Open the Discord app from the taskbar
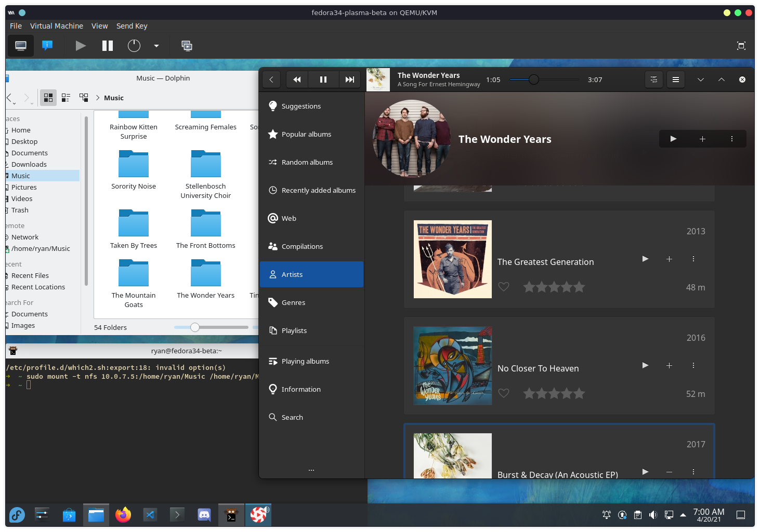The image size is (760, 532). click(204, 515)
